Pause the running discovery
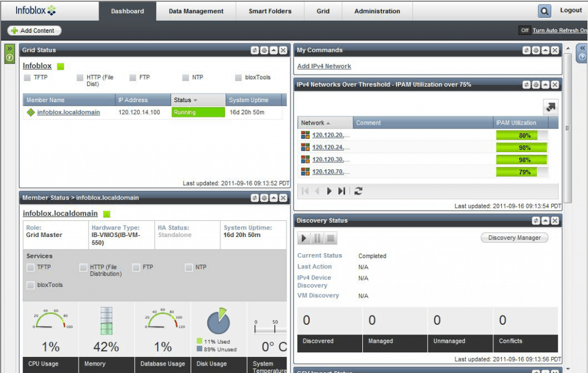This screenshot has width=588, height=373. tap(318, 238)
